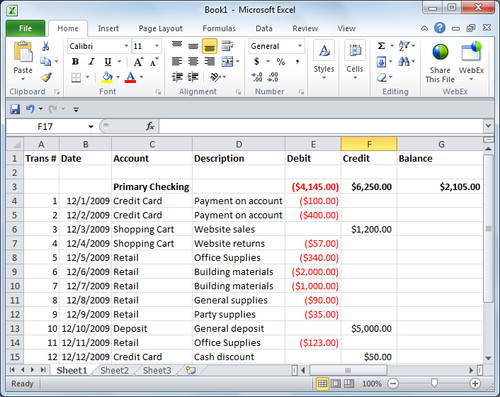The height and width of the screenshot is (397, 500).
Task: Increase font size with Grow Font
Action: pyautogui.click(x=138, y=62)
